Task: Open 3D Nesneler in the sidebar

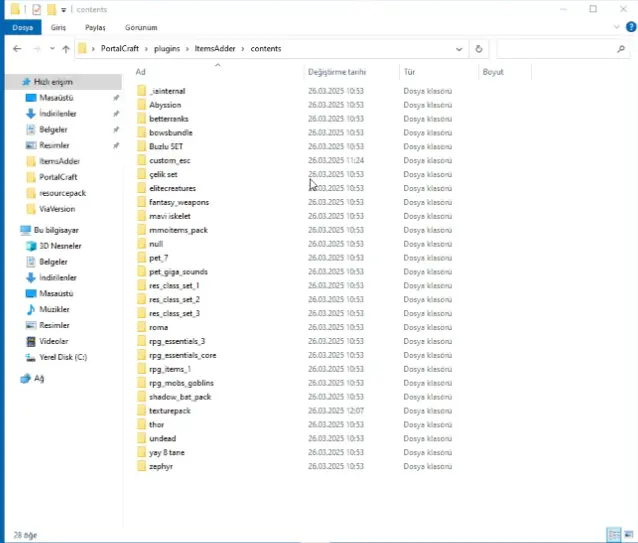Action: pyautogui.click(x=60, y=246)
